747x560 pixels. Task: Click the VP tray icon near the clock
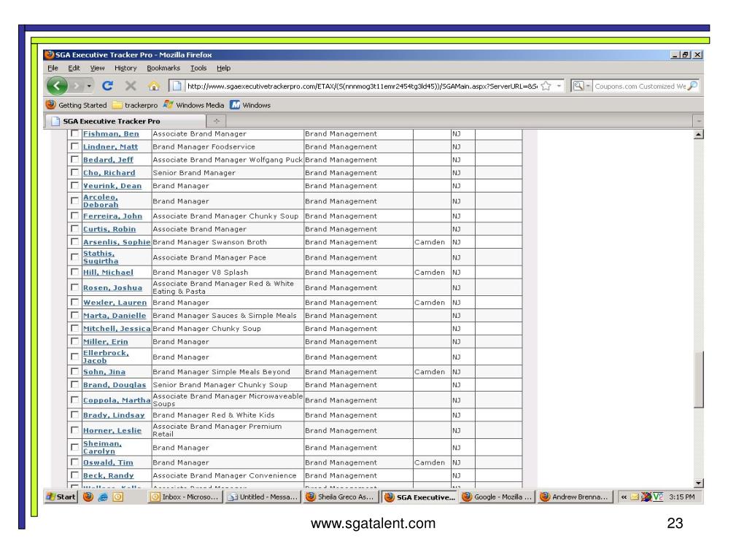658,497
